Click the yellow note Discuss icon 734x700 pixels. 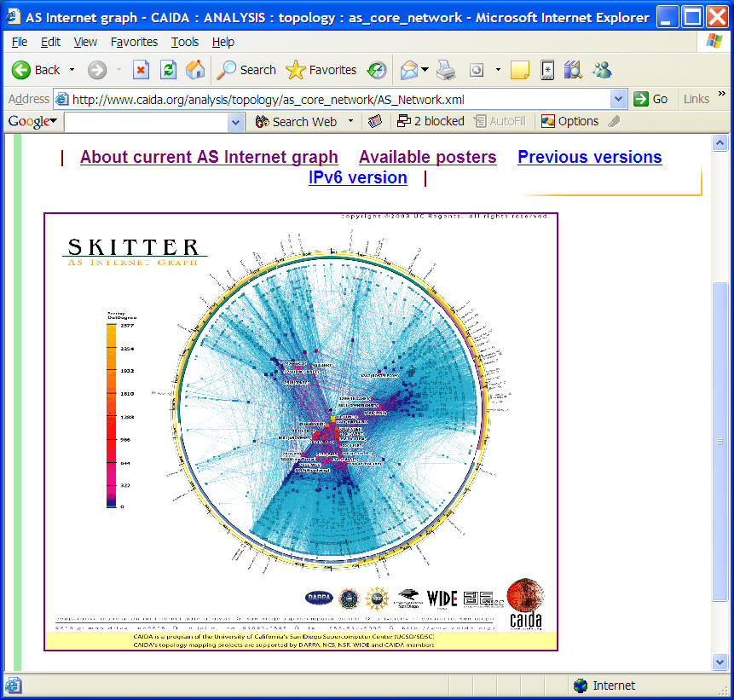coord(520,70)
